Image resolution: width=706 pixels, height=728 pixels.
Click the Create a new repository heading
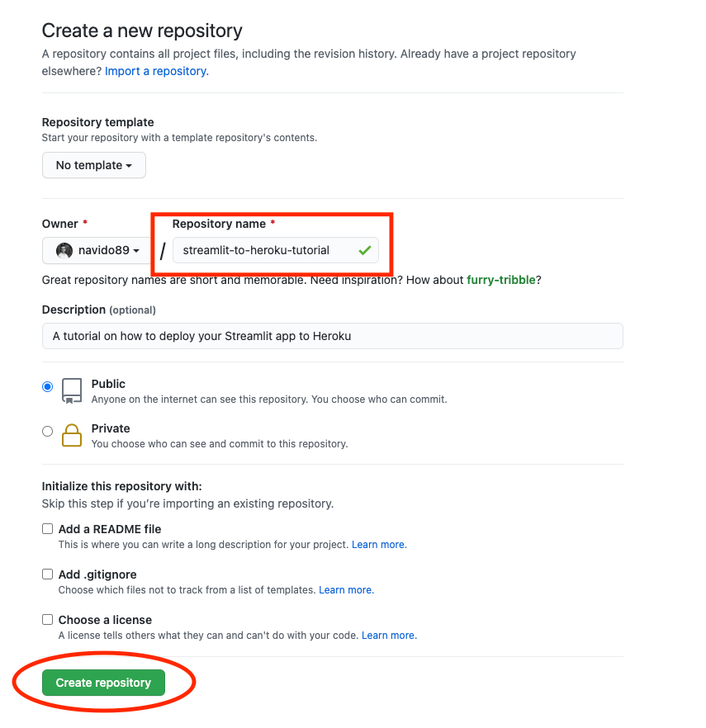(142, 31)
